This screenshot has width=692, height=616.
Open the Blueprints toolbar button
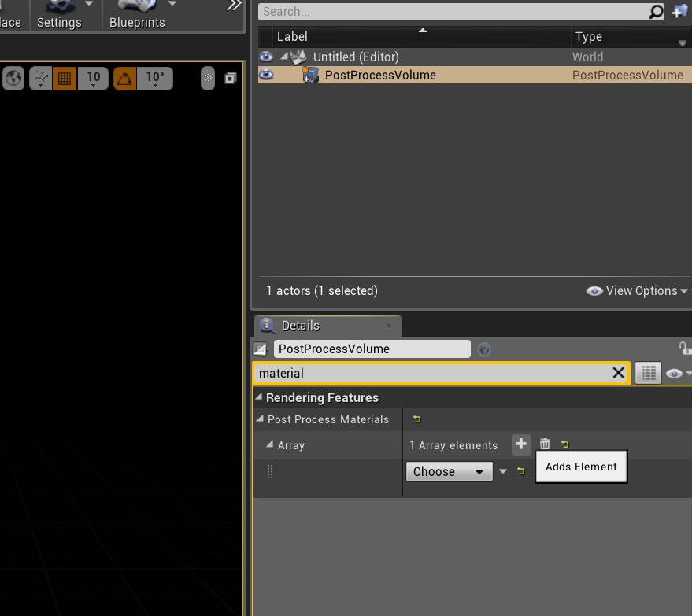(137, 16)
